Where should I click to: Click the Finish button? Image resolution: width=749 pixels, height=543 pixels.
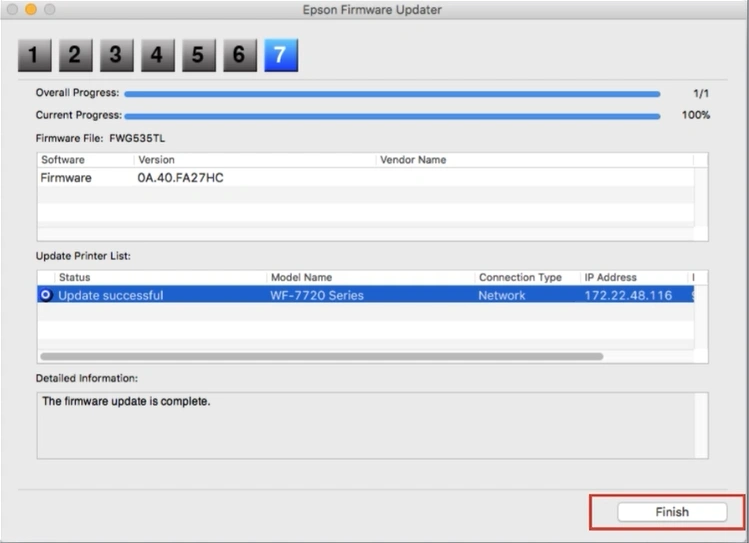pos(671,512)
